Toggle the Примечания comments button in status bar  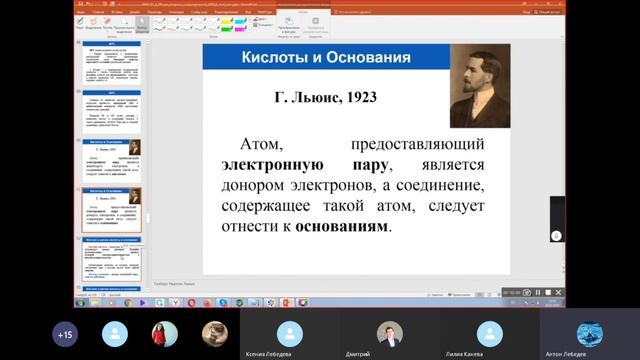coord(459,294)
